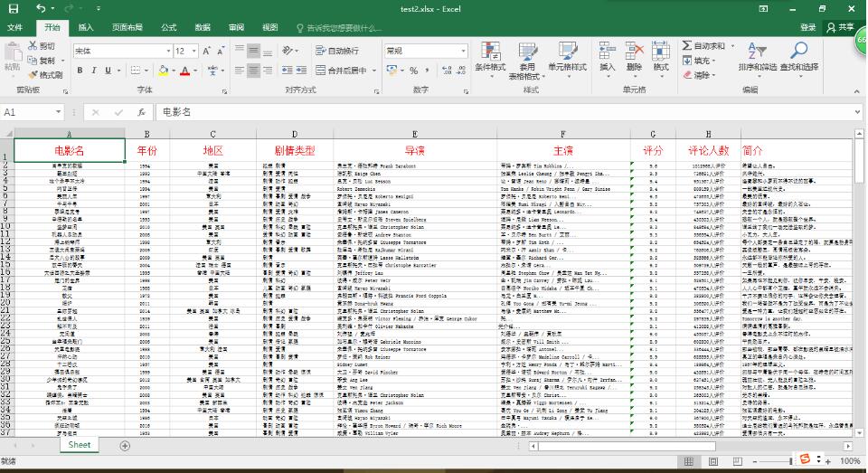
Task: Click the Save icon in quick access toolbar
Action: [14, 8]
